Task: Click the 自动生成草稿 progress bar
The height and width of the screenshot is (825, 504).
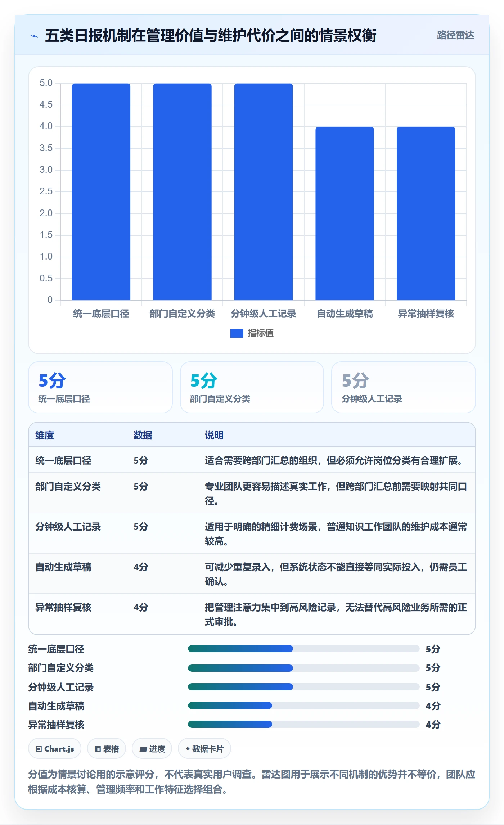Action: click(x=303, y=705)
